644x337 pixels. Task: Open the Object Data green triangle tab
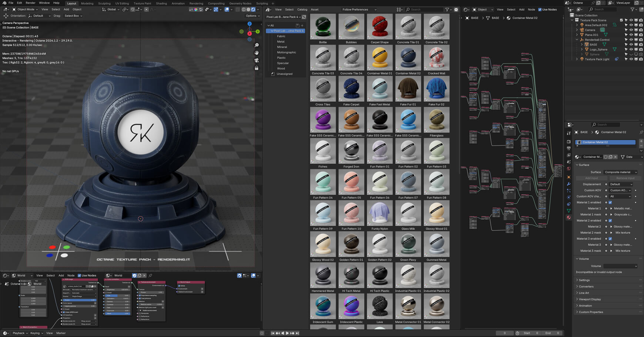(569, 210)
